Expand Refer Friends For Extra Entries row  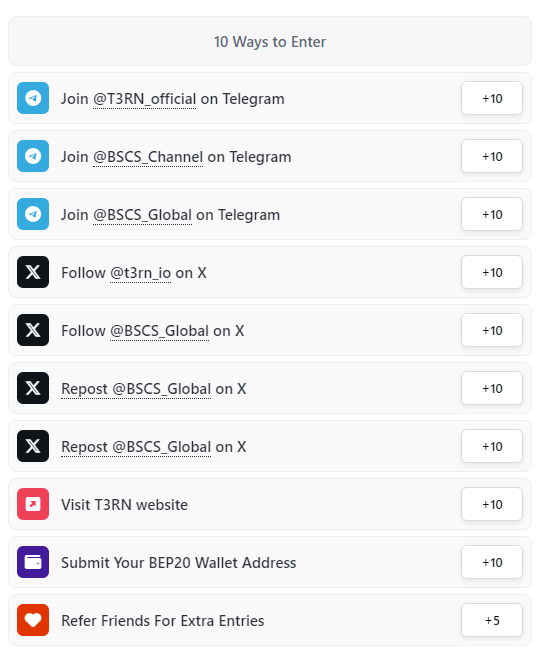click(270, 620)
